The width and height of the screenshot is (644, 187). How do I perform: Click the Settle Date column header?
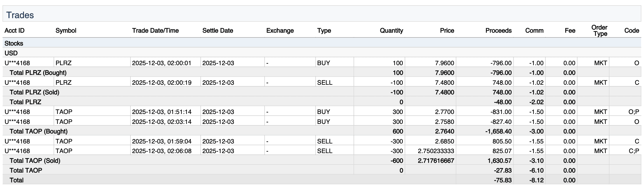click(x=218, y=31)
